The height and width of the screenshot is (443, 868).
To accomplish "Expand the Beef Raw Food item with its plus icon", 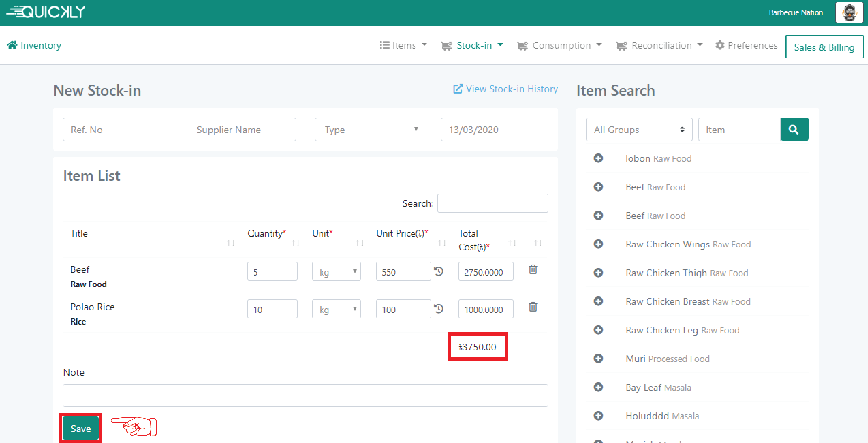I will pyautogui.click(x=598, y=187).
